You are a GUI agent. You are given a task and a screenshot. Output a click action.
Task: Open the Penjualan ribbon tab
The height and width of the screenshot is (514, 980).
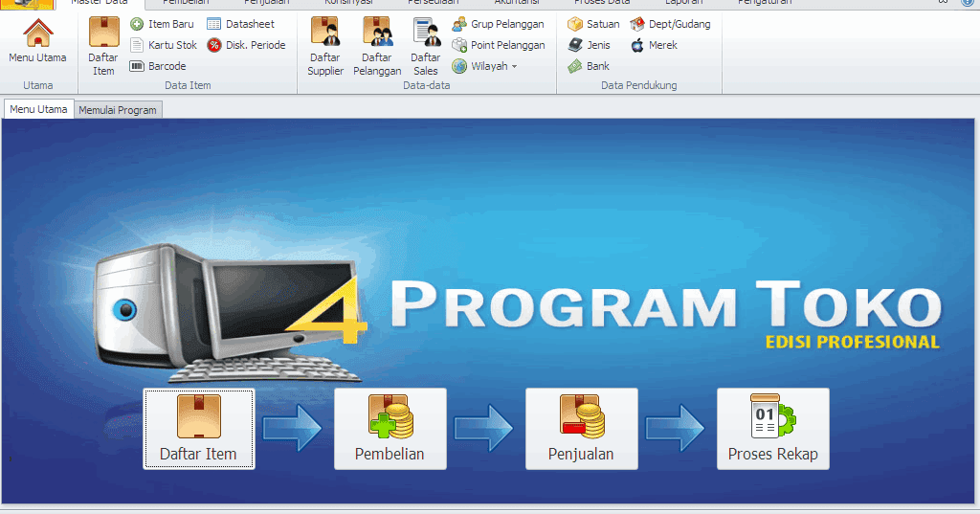(267, 3)
